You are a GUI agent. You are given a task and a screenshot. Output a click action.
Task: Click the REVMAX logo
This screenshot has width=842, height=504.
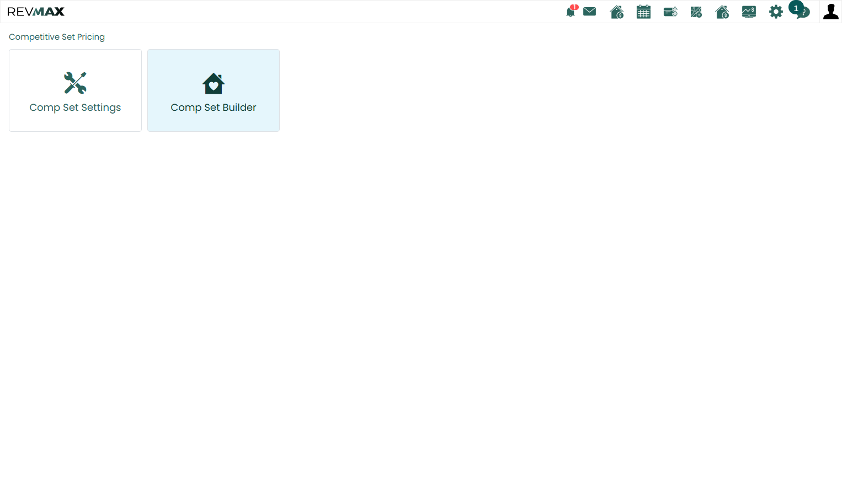(x=36, y=12)
